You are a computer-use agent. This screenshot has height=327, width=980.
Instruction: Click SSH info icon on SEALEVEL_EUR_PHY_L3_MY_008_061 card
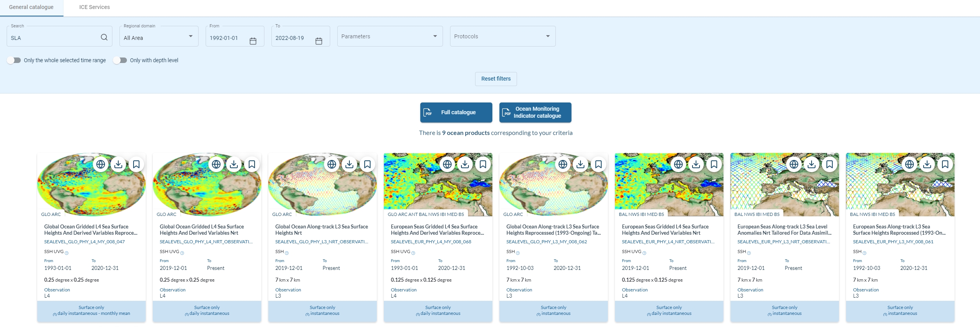click(864, 253)
